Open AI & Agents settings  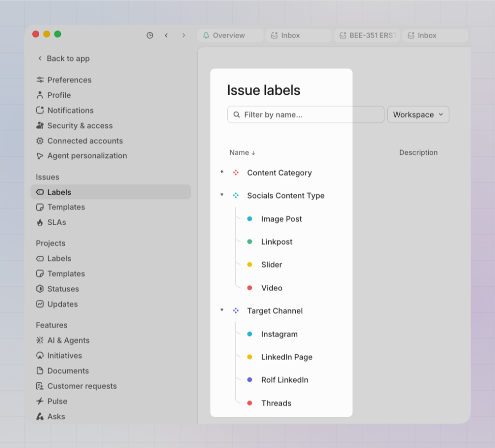pos(68,340)
